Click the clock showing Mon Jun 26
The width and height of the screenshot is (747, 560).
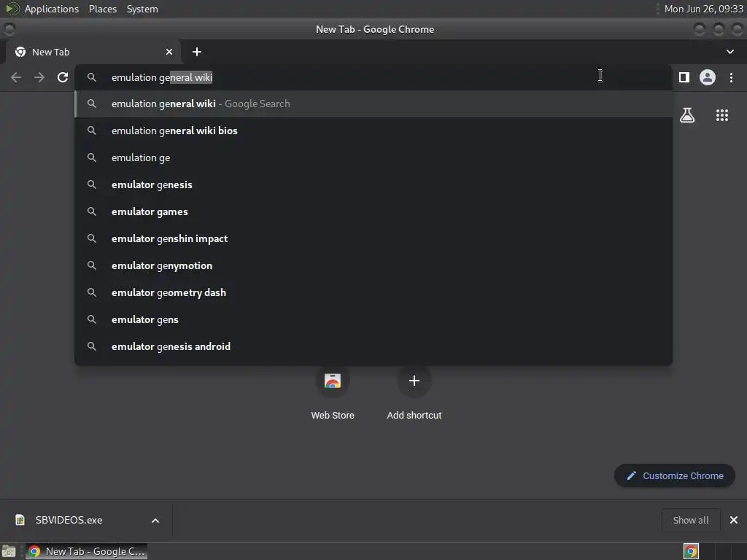704,9
